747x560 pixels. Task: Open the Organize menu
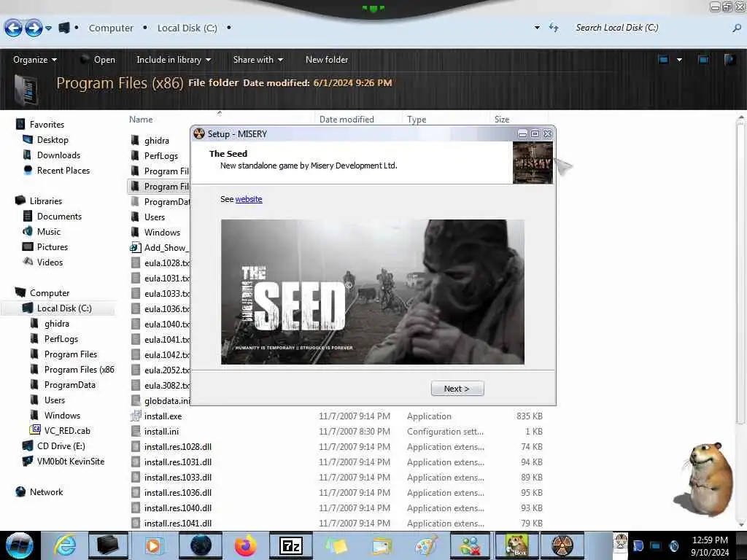pyautogui.click(x=35, y=60)
